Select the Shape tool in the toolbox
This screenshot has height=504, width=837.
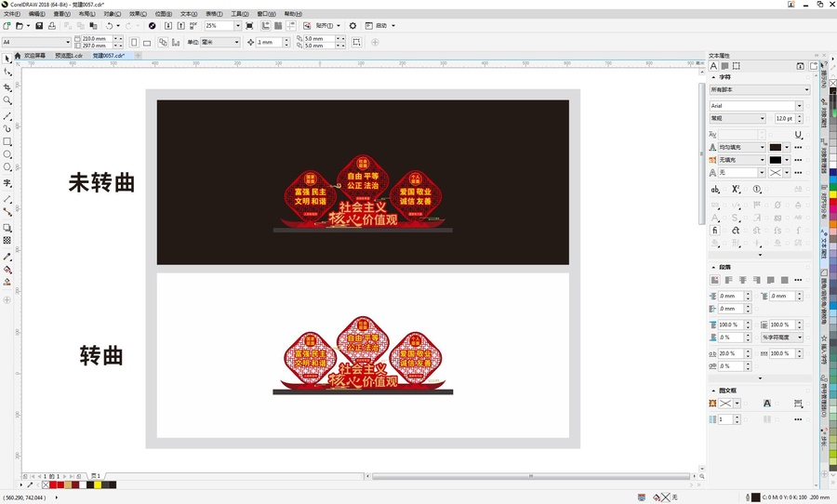tap(7, 73)
